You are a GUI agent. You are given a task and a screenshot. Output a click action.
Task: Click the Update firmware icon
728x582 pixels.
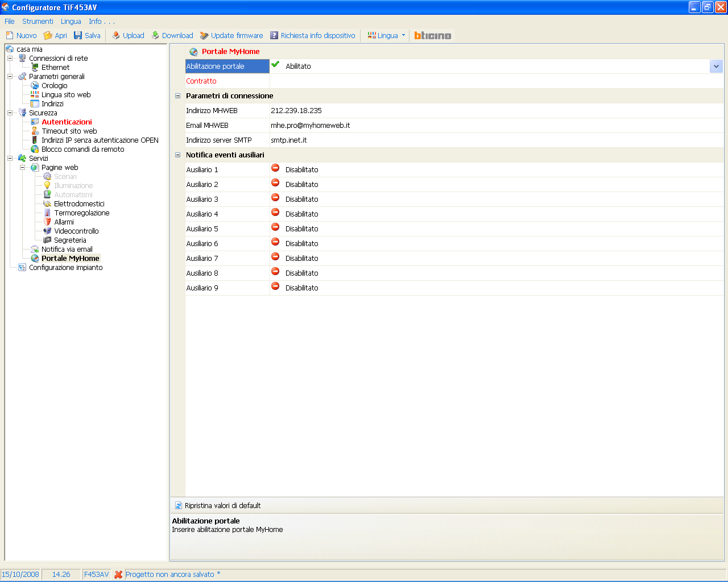(x=204, y=35)
